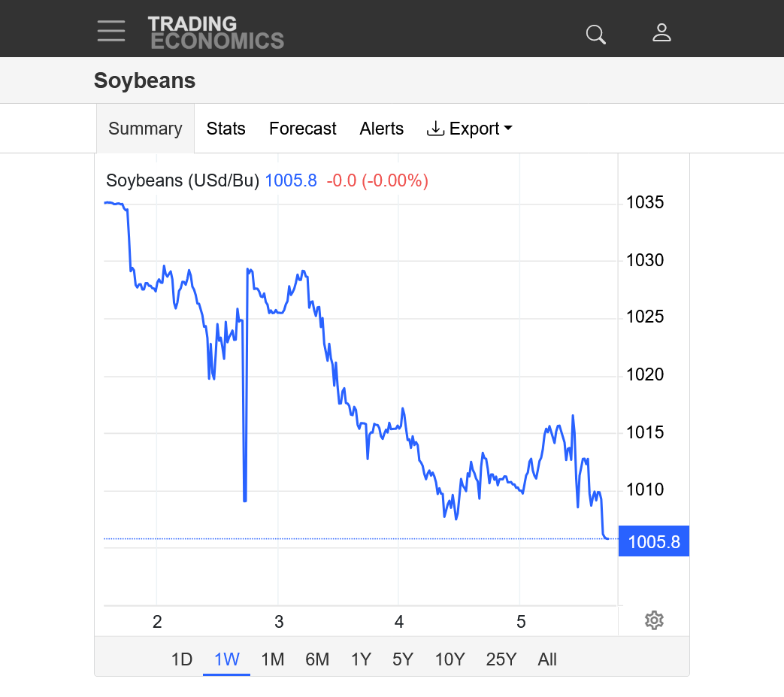Click the 1005.8 current price label

tap(653, 541)
